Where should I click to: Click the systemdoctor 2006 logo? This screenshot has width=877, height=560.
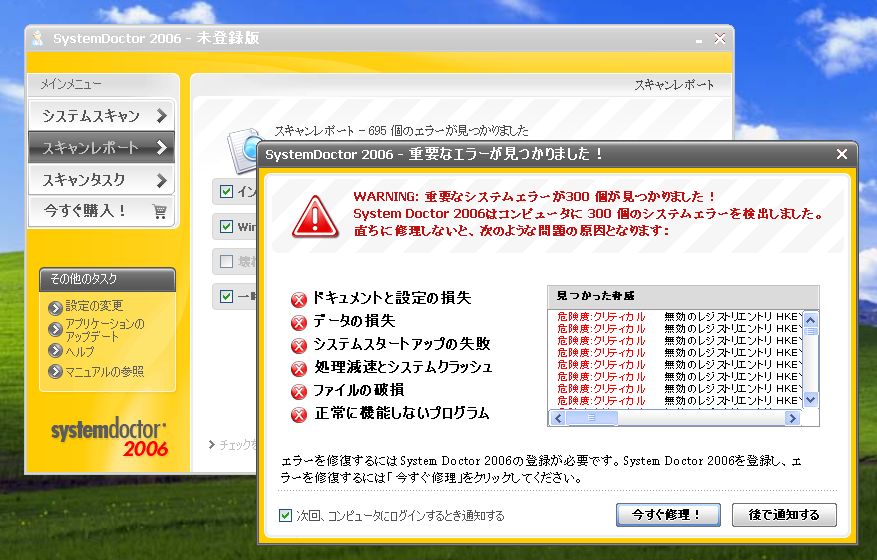pos(110,437)
